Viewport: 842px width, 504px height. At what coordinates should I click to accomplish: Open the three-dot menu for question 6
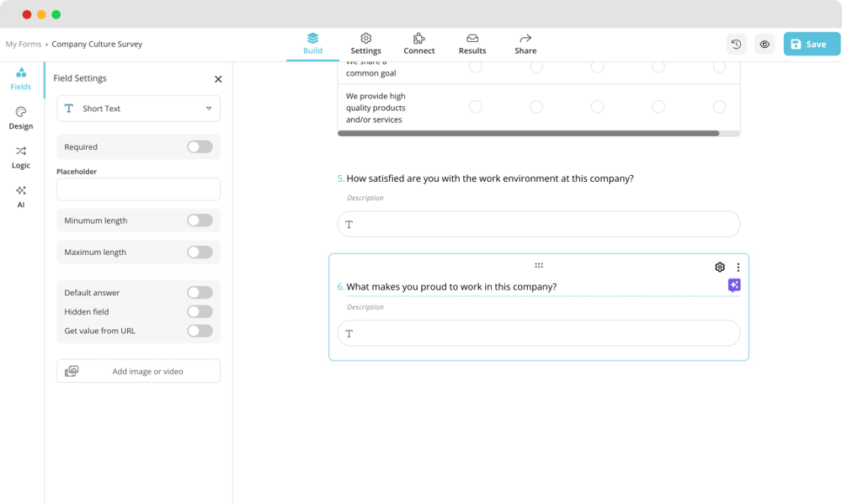[x=738, y=268]
